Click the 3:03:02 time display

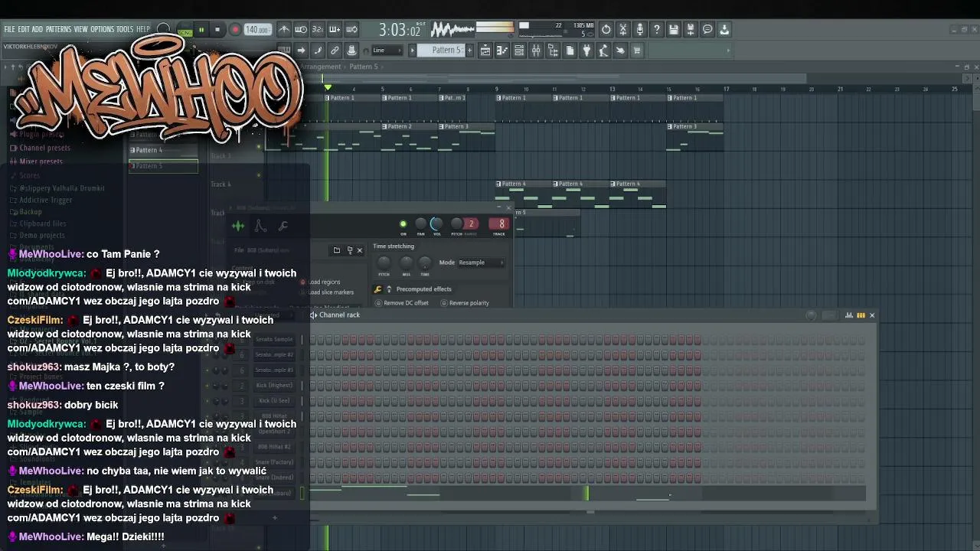tap(400, 30)
